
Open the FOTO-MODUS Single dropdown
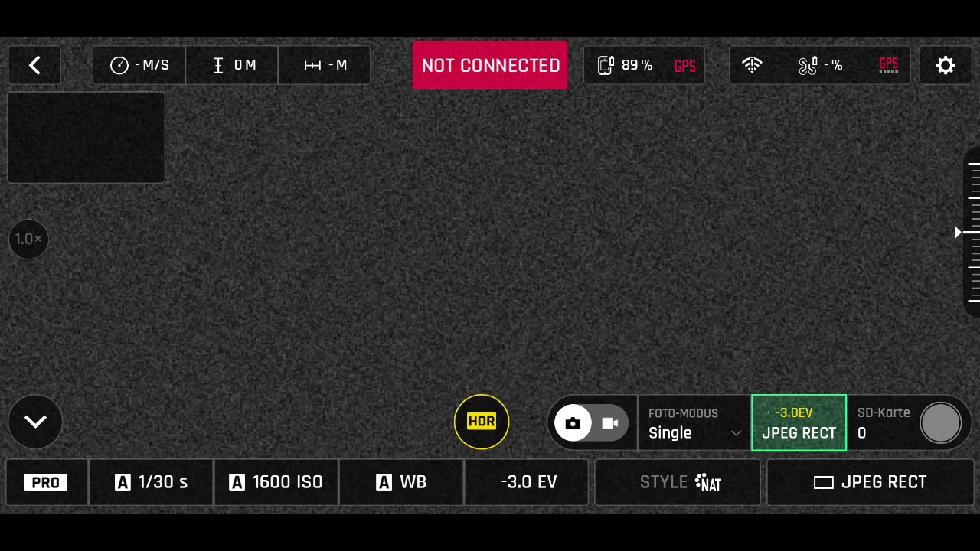694,422
